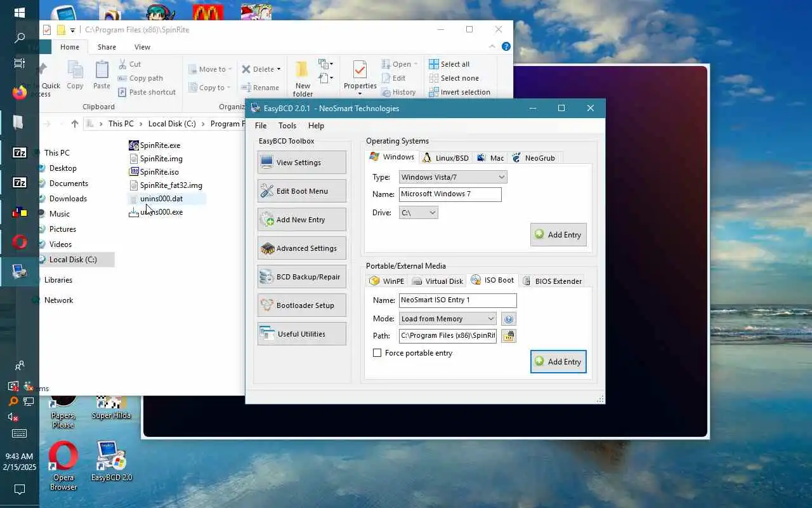The image size is (812, 508).
Task: Open Edit Boot Menu page
Action: 302,191
